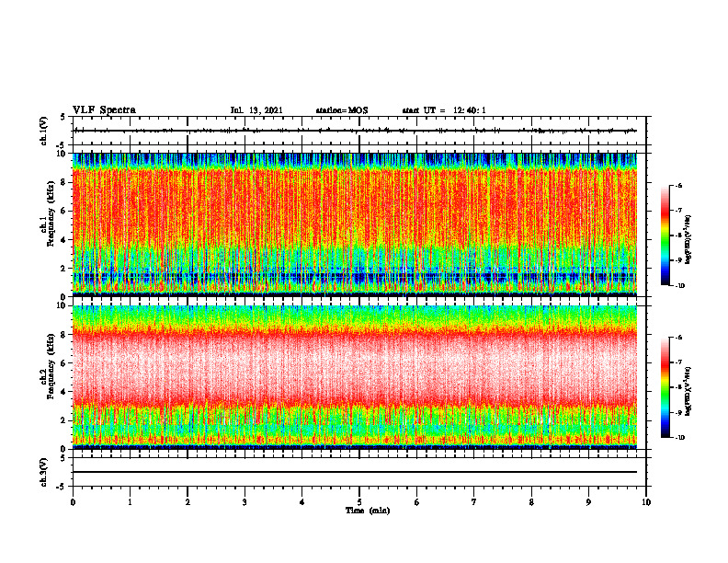The height and width of the screenshot is (563, 728).
Task: Click the "4" kHz tick of ch.2 spectrogram
Action: pos(63,392)
